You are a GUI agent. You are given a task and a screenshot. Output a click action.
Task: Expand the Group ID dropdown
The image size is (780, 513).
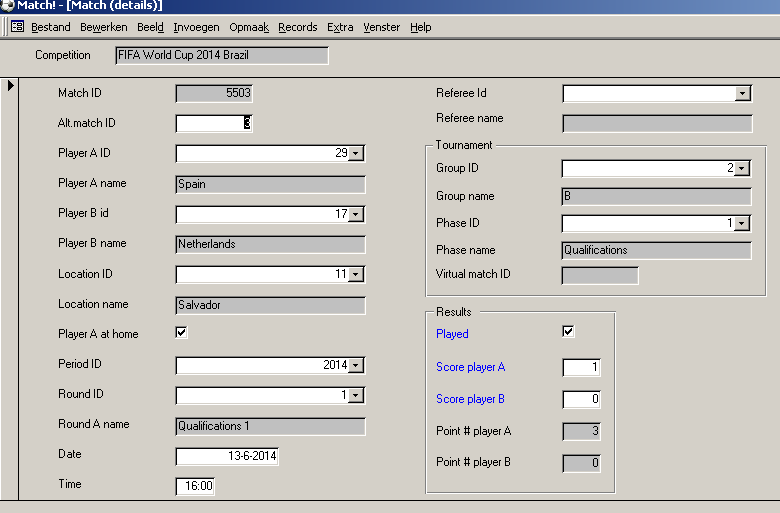tap(742, 169)
